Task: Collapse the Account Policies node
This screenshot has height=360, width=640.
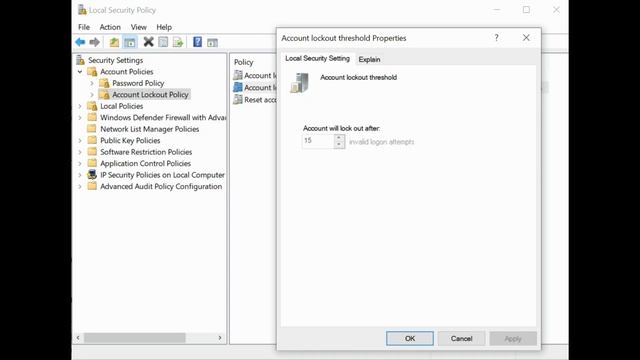Action: (80, 72)
